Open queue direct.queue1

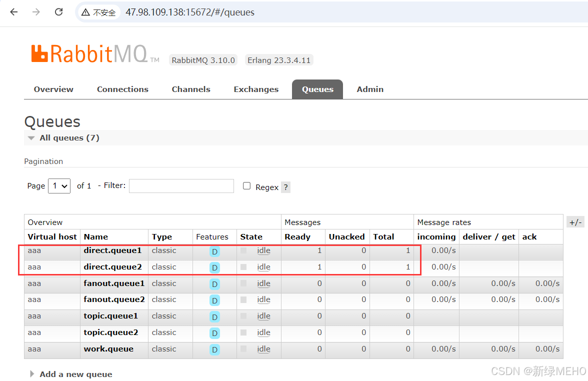(x=112, y=250)
